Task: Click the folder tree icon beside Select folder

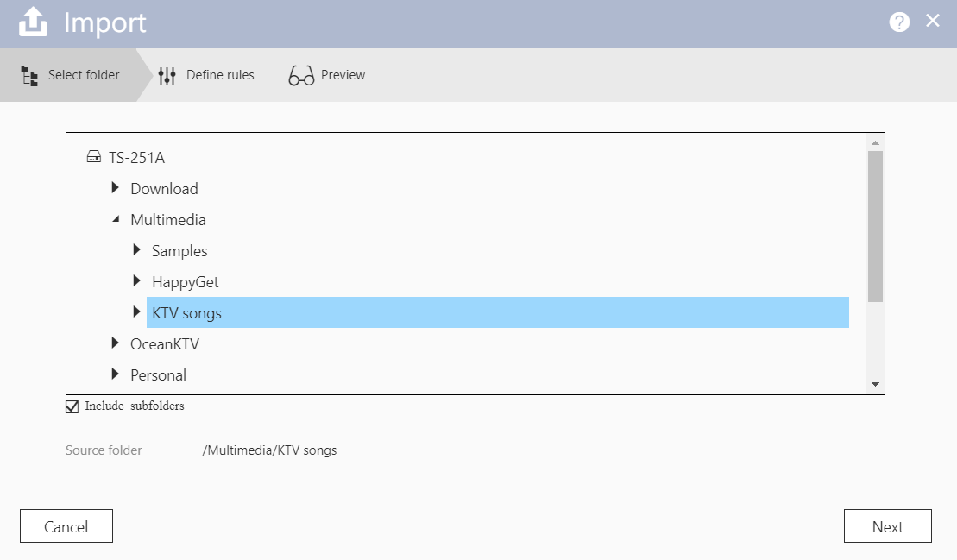Action: pyautogui.click(x=29, y=76)
